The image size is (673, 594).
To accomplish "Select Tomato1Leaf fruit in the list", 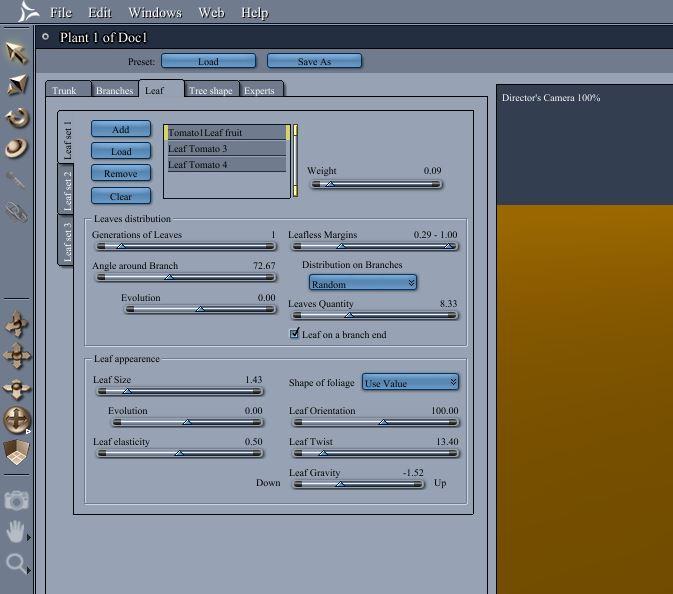I will tap(227, 132).
